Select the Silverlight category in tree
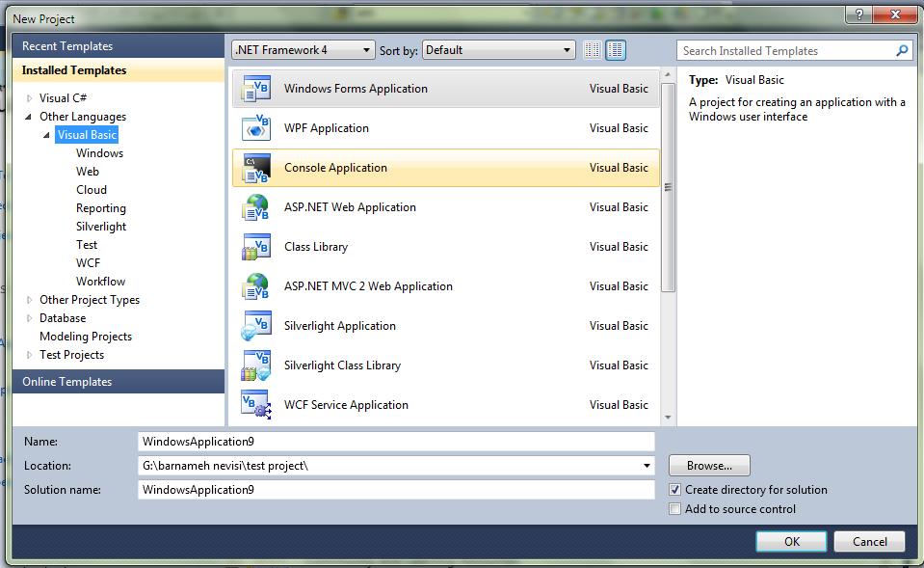Screen dimensions: 924x568 click(x=101, y=227)
